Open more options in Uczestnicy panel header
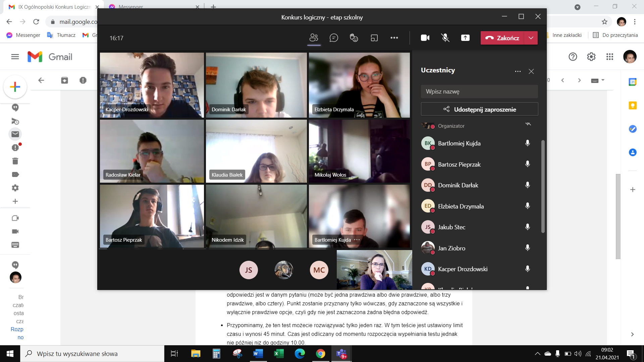 coord(518,71)
